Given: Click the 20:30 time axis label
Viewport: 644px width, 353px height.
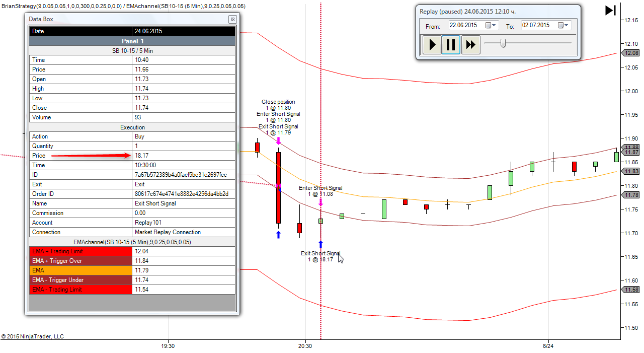Looking at the screenshot, I should click(305, 346).
